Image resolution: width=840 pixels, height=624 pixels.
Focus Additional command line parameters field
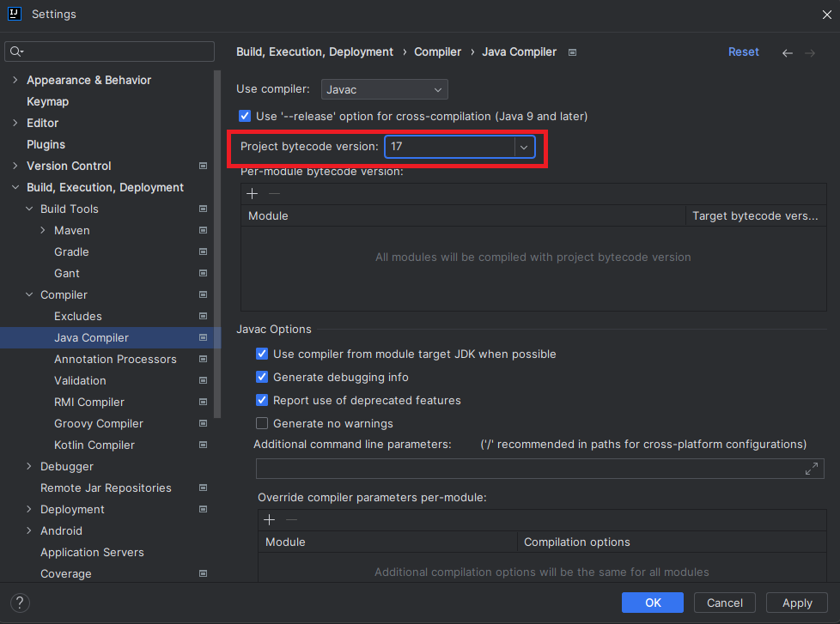[540, 469]
